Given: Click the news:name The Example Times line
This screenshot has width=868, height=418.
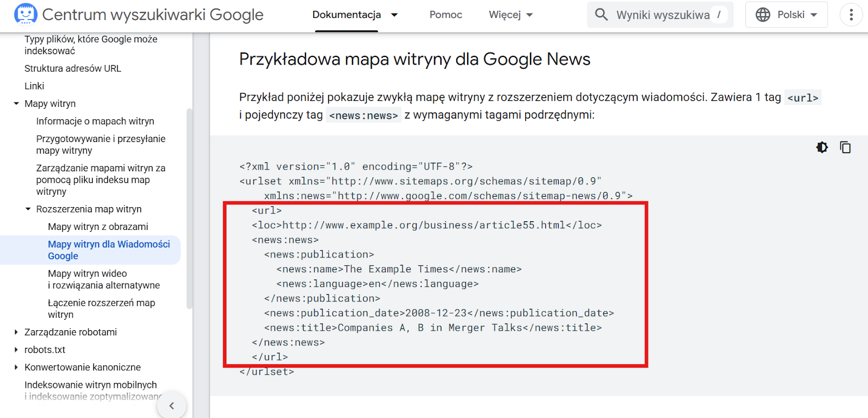Looking at the screenshot, I should [x=399, y=269].
